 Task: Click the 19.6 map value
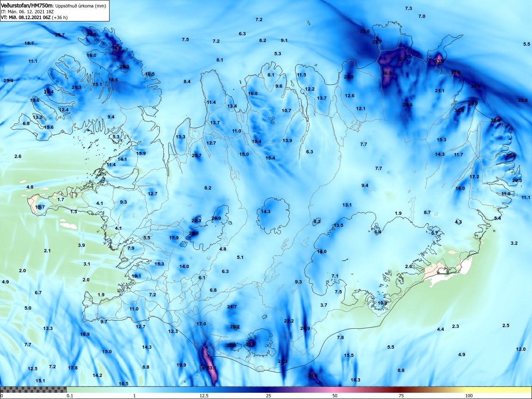[34, 100]
